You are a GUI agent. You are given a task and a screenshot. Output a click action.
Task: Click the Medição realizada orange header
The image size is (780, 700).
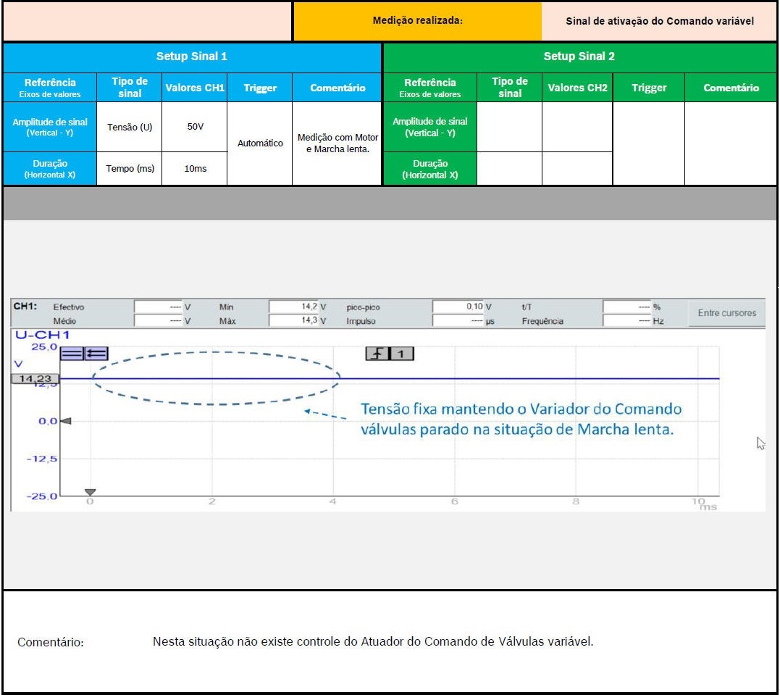[417, 21]
